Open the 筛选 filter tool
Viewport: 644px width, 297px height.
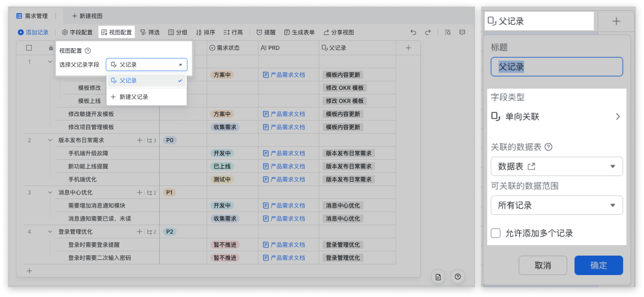tap(150, 32)
